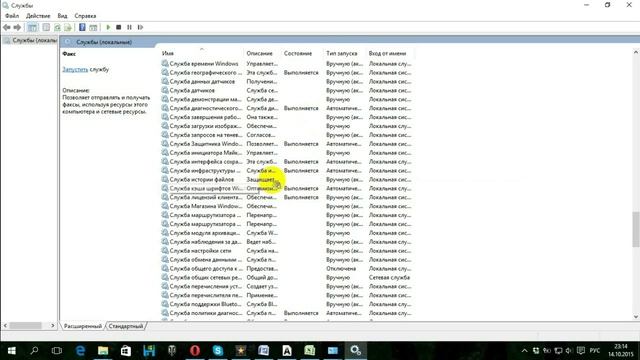Click the console tree scroll-left arrow
Image resolution: width=640 pixels, height=360 pixels.
(5, 326)
